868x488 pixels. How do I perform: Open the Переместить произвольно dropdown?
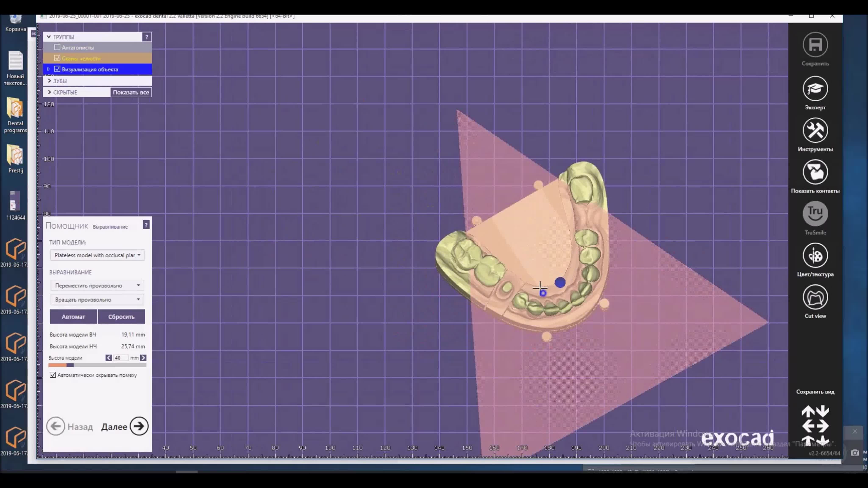pos(97,286)
